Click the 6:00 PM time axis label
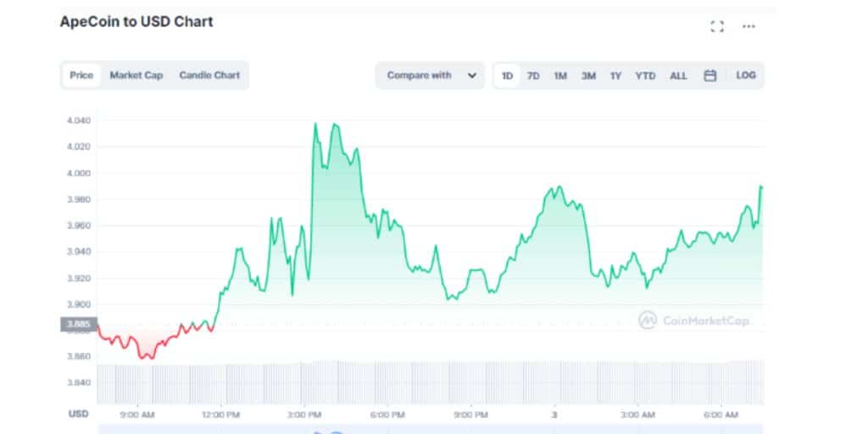Image resolution: width=868 pixels, height=434 pixels. coord(387,415)
